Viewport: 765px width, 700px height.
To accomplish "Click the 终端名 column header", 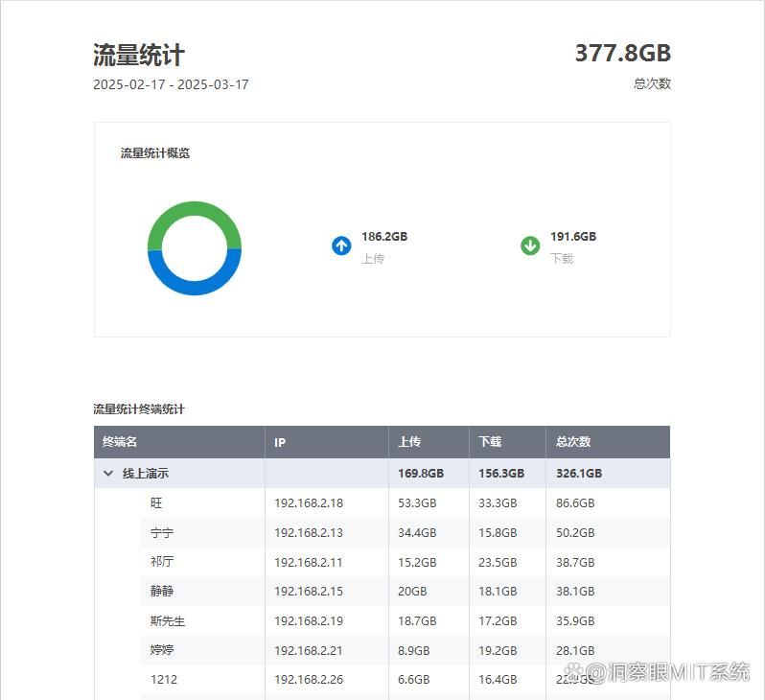I will (179, 442).
